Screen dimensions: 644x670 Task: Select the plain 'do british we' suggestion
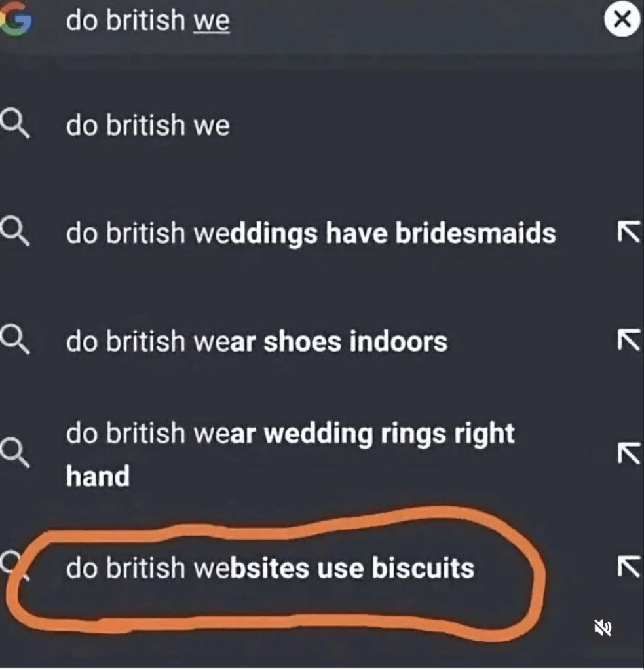[148, 124]
